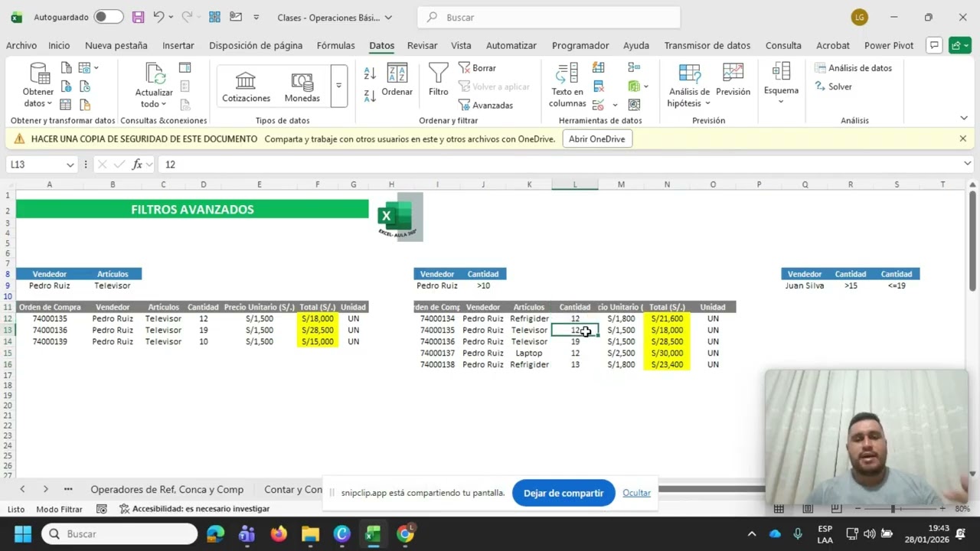Open the Name Box dropdown arrow
This screenshot has width=980, height=551.
pyautogui.click(x=70, y=165)
